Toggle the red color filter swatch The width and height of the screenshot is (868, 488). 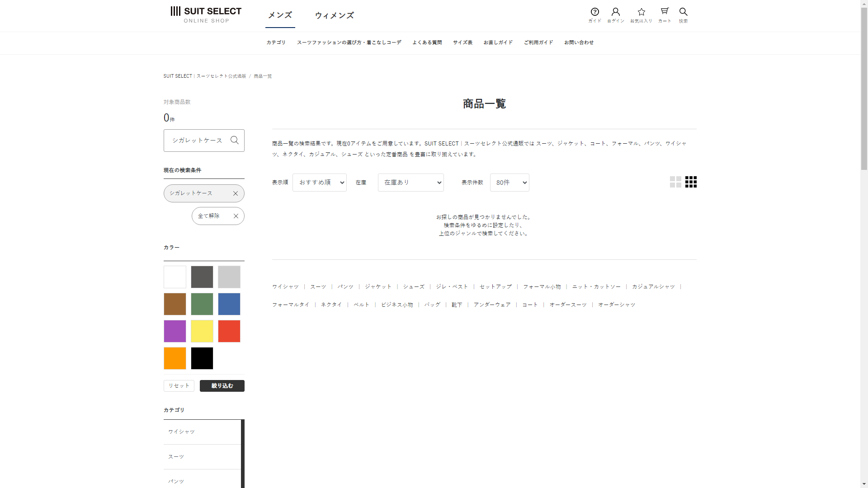[x=229, y=331]
